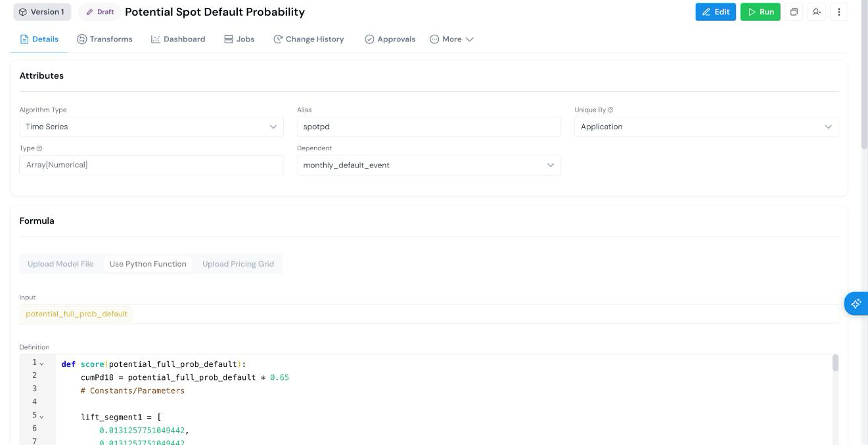
Task: Open the Approvals tab
Action: [x=390, y=39]
